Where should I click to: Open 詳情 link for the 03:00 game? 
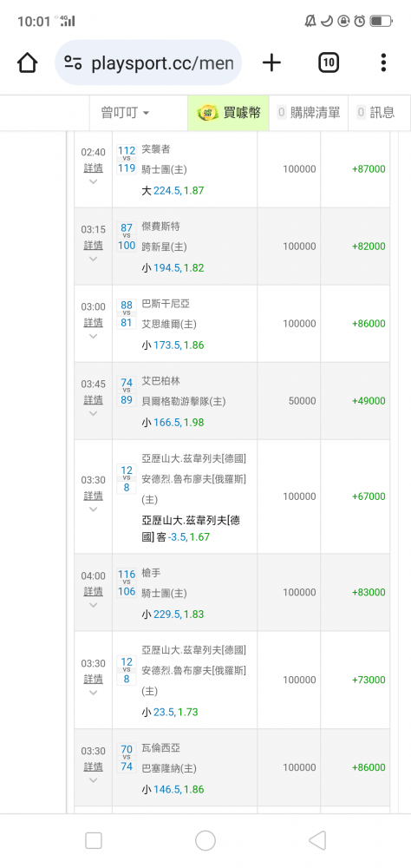click(x=93, y=323)
